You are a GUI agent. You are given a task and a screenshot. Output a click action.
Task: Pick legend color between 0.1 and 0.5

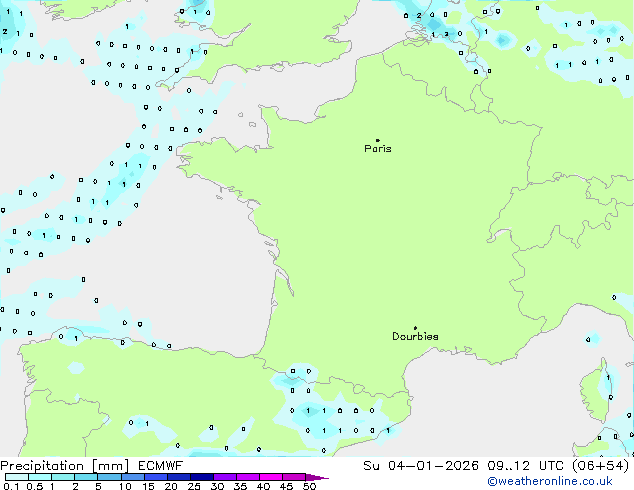click(17, 478)
